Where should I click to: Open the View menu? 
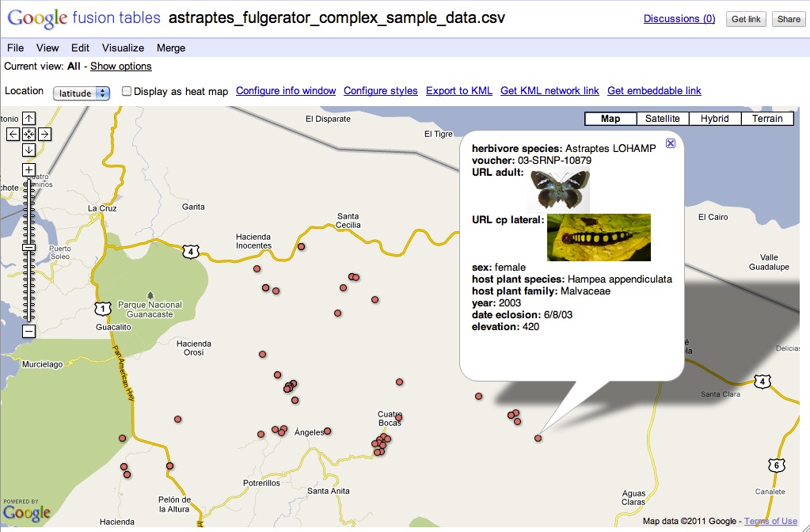click(47, 48)
